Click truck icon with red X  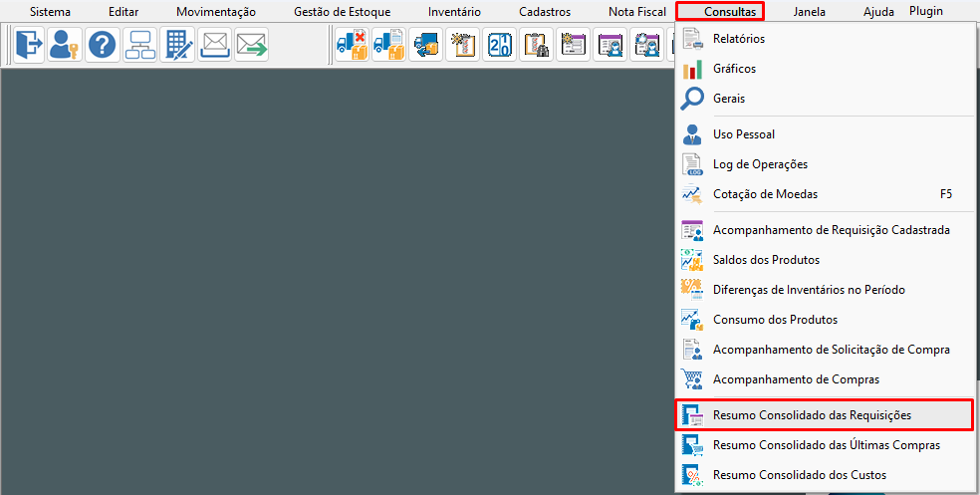pyautogui.click(x=352, y=45)
